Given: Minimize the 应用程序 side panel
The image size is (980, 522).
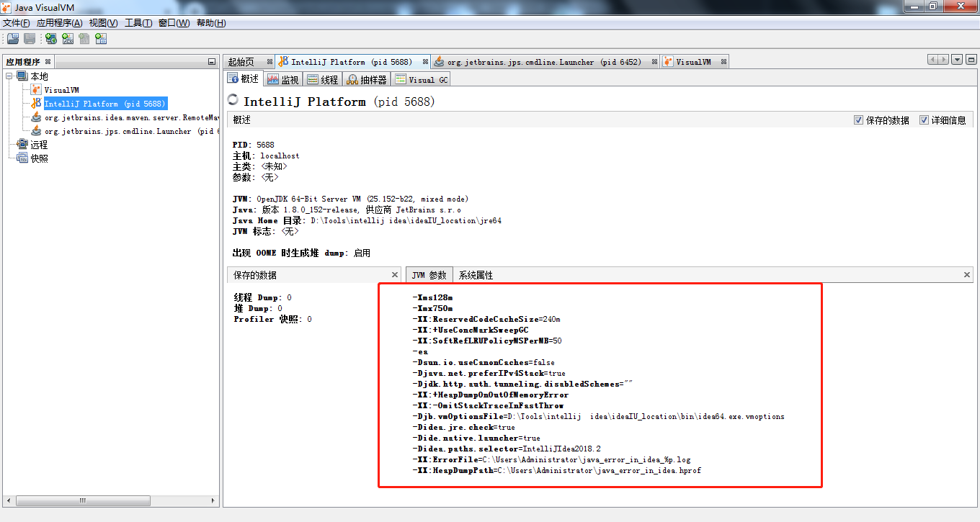Looking at the screenshot, I should tap(212, 62).
